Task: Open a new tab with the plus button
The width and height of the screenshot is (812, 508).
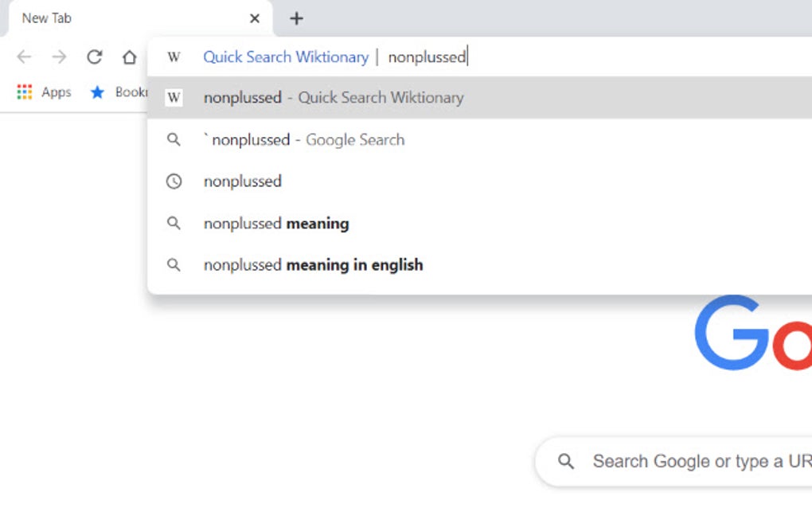Action: pyautogui.click(x=296, y=18)
